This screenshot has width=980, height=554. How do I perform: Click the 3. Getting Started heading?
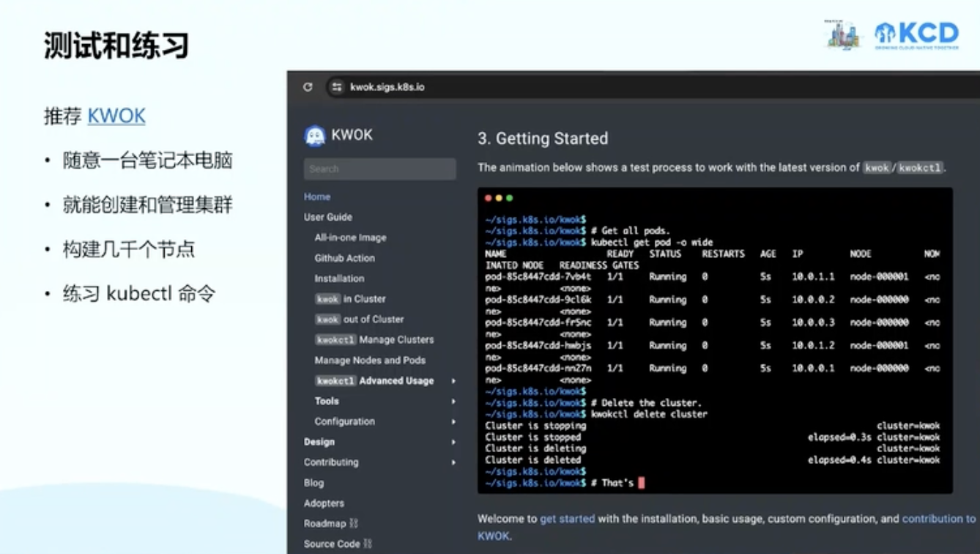[x=543, y=138]
